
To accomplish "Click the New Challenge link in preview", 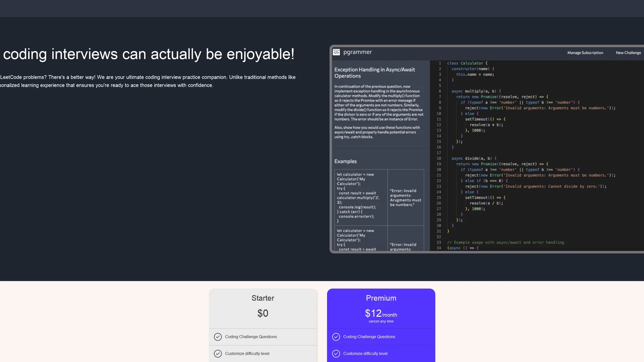I will [628, 53].
